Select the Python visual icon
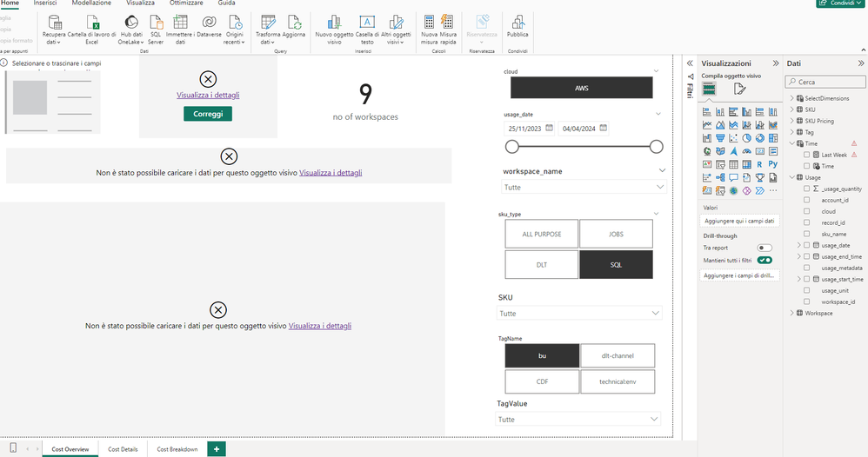The height and width of the screenshot is (457, 868). [773, 163]
